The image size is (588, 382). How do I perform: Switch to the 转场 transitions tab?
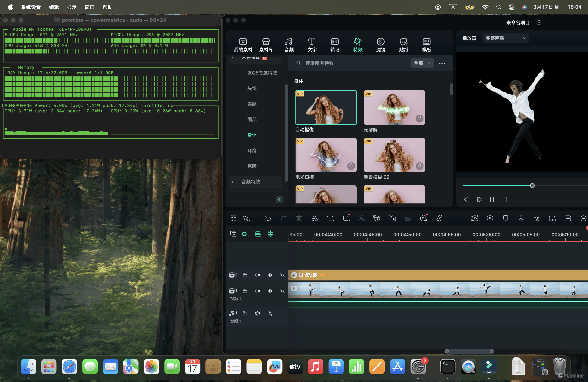335,45
